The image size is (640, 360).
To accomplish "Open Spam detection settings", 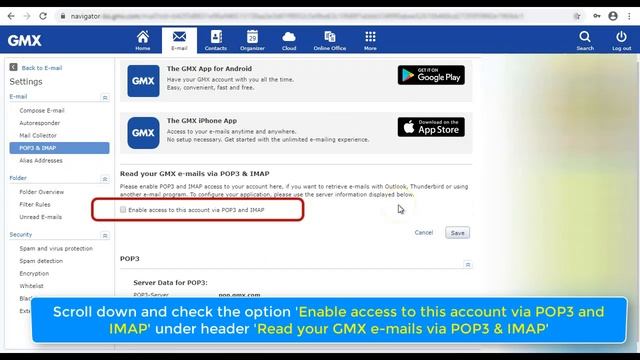I will click(x=41, y=261).
